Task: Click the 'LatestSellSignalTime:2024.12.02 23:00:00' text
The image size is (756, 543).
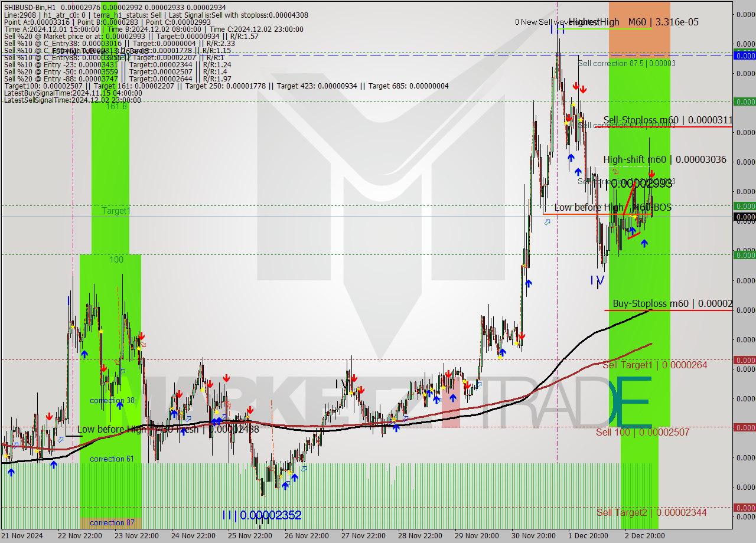Action: [72, 100]
